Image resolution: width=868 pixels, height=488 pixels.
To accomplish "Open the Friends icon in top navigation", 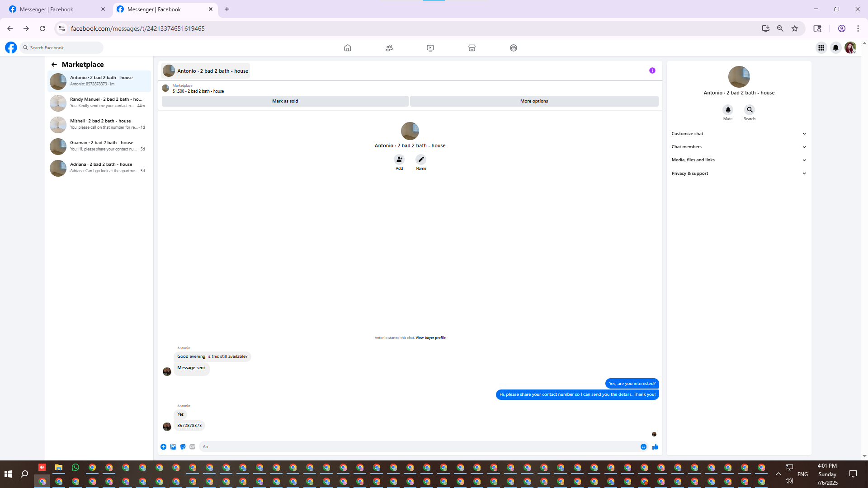I will 389,48.
